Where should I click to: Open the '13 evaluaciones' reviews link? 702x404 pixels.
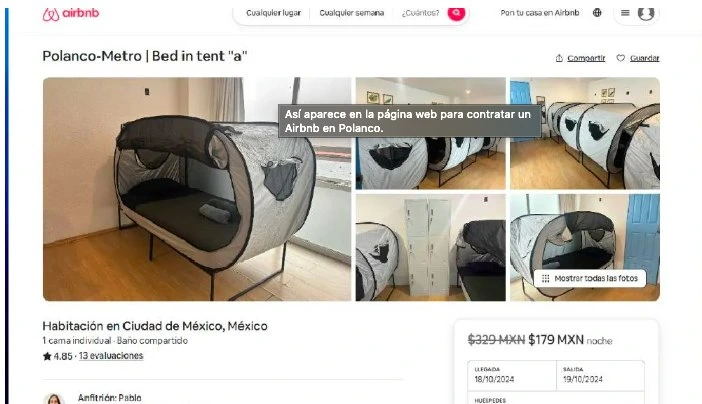(111, 356)
